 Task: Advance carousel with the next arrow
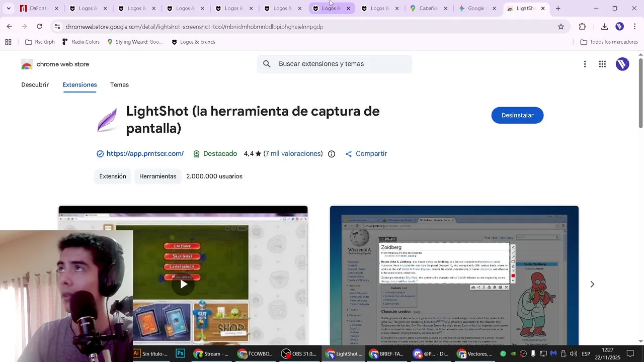click(592, 285)
